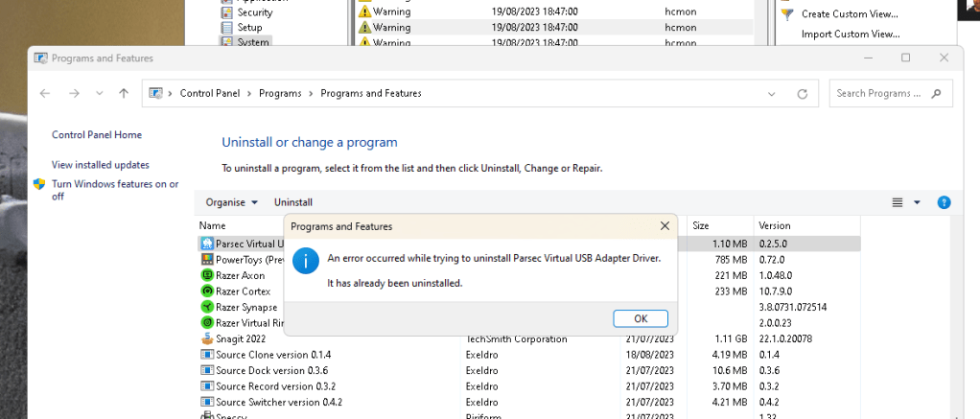Click the Security log icon in Event Viewer
980x419 pixels.
tap(227, 12)
